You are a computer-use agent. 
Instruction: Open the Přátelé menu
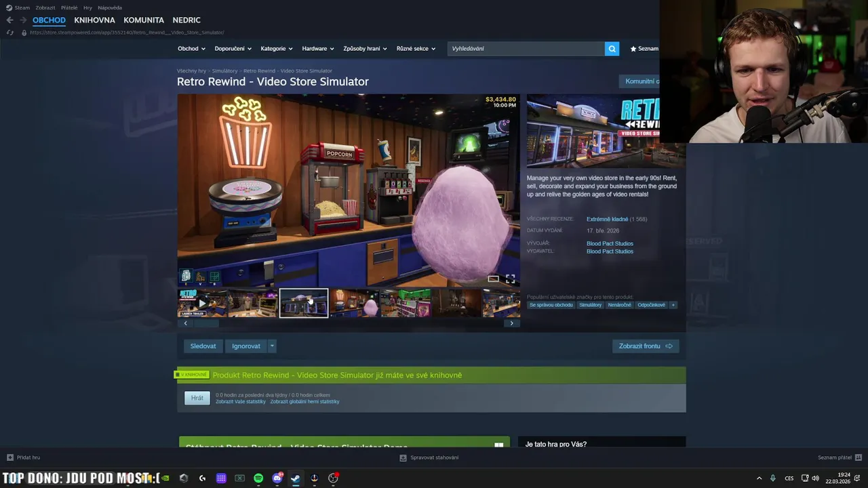pos(69,7)
